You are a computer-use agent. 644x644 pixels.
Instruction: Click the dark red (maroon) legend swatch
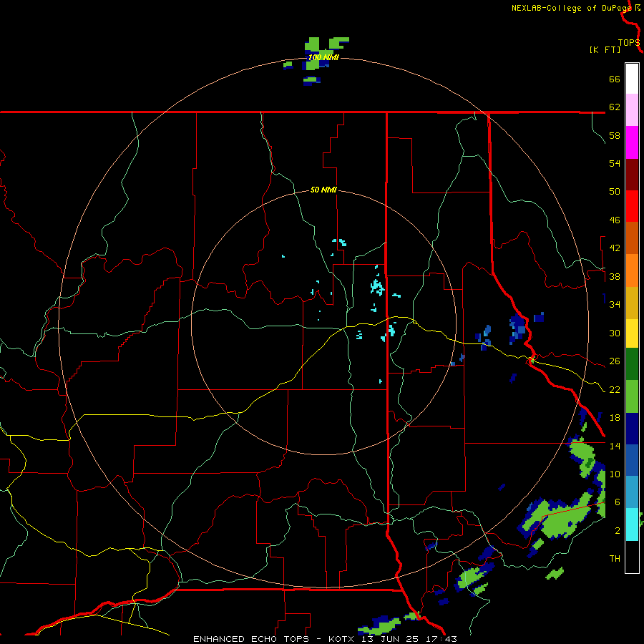(x=632, y=175)
